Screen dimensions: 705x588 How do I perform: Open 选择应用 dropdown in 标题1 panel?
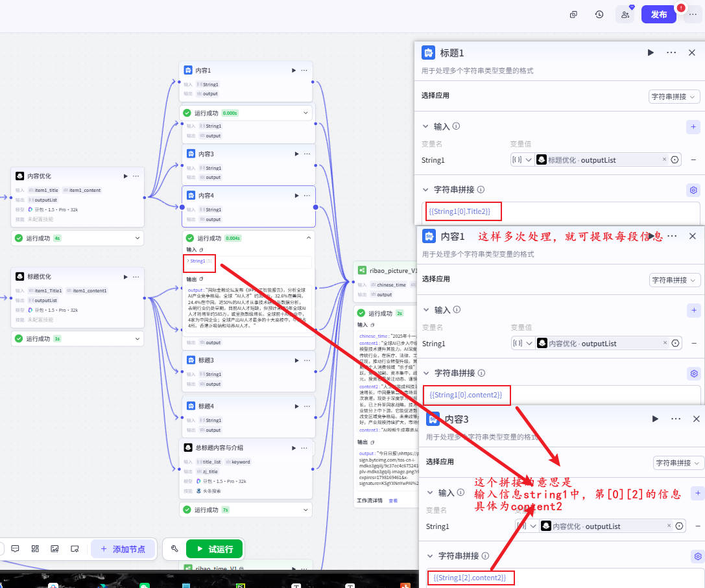[x=674, y=97]
